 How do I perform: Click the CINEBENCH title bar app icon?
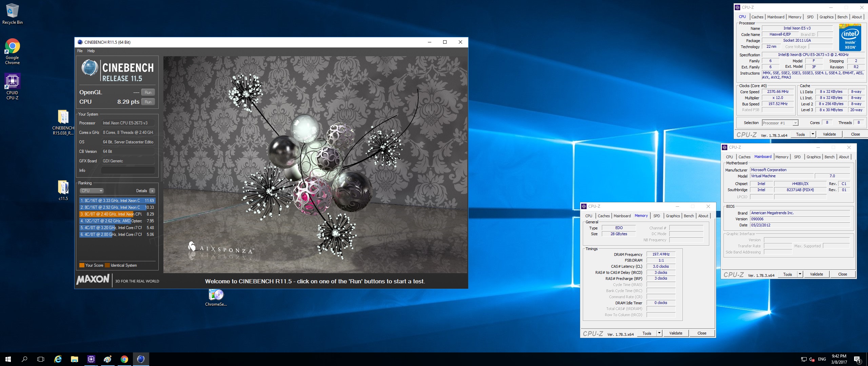tap(80, 42)
